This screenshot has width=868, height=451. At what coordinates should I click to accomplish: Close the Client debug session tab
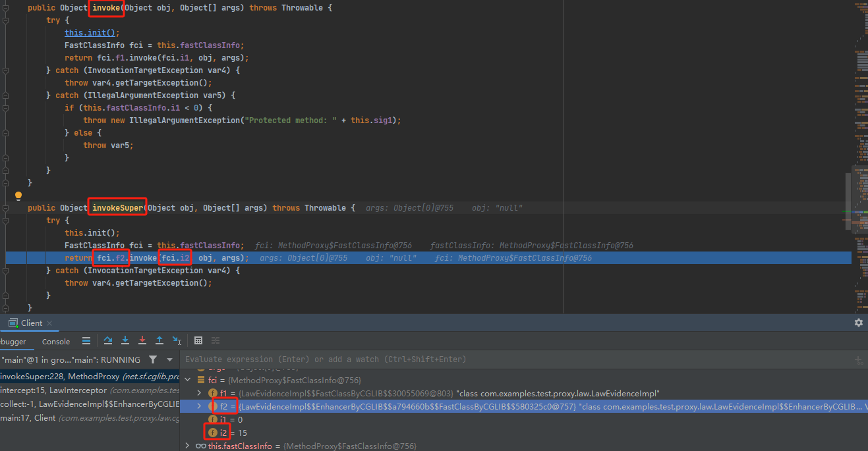49,323
